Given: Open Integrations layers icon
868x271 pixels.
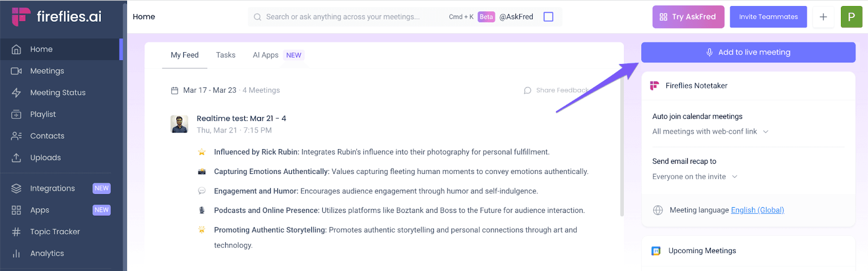Looking at the screenshot, I should click(x=16, y=189).
